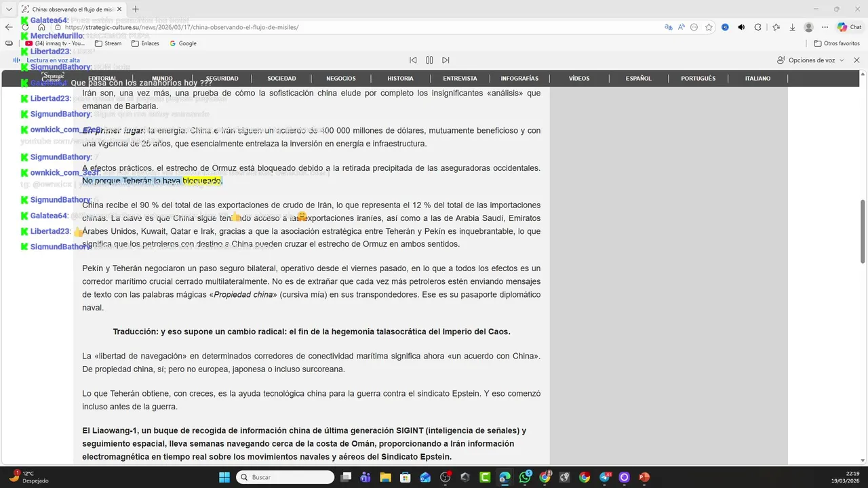The image size is (868, 488).
Task: Open Microsoft Store from taskbar
Action: coord(406,477)
